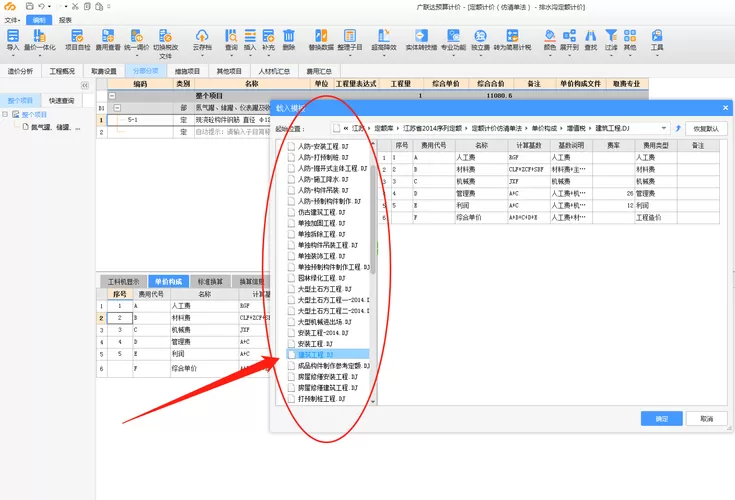This screenshot has width=735, height=500.
Task: Select the 工料机显示 lower tab
Action: click(123, 281)
